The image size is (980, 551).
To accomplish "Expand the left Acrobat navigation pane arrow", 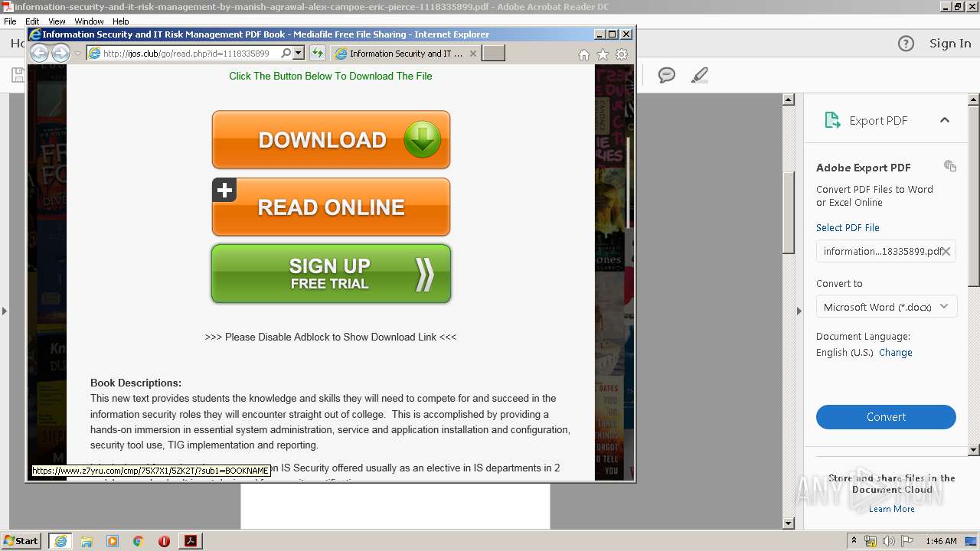I will tap(5, 311).
